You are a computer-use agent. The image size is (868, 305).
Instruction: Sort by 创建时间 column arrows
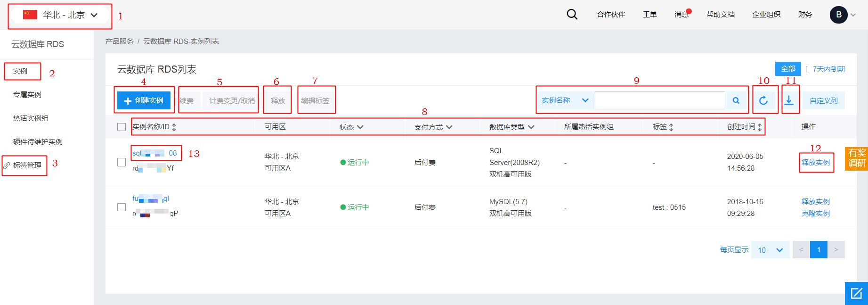[x=760, y=127]
